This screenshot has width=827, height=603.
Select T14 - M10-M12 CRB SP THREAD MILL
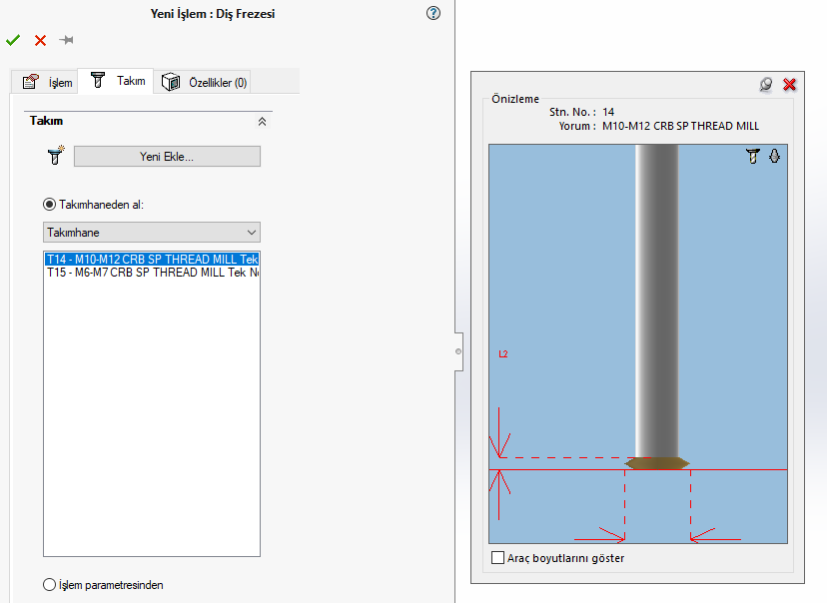[152, 259]
